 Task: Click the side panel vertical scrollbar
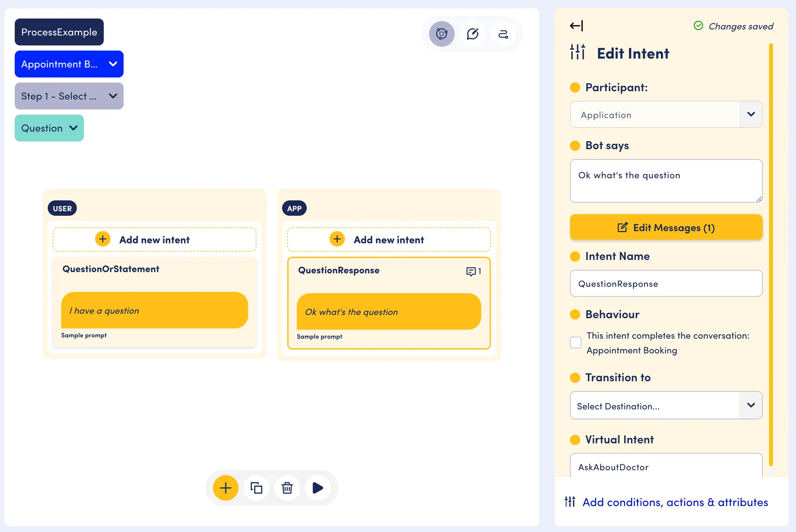(x=771, y=255)
